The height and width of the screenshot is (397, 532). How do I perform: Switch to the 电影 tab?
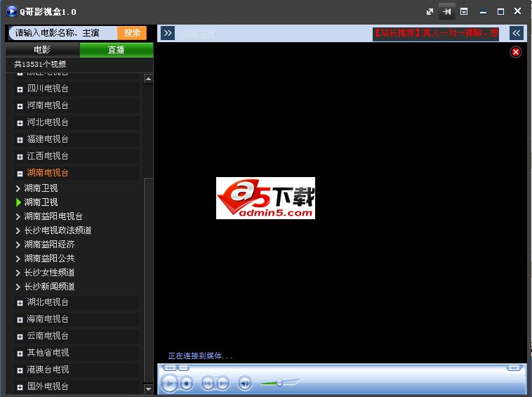coord(42,50)
